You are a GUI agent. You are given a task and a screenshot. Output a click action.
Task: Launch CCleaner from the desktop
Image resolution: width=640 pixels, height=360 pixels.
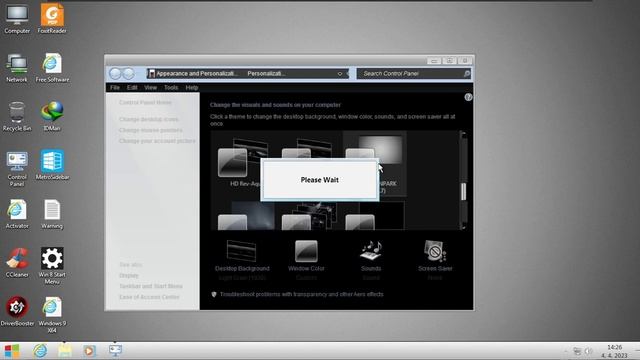[17, 263]
